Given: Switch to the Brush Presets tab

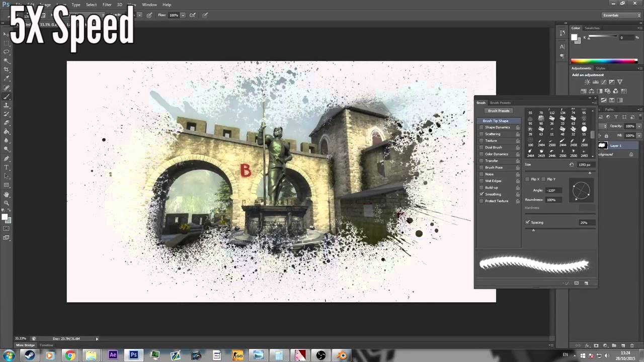Looking at the screenshot, I should click(500, 103).
